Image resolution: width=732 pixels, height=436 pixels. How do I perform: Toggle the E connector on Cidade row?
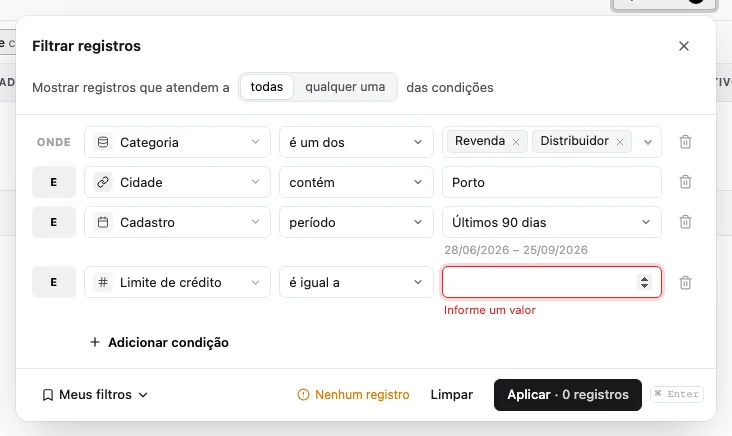click(54, 182)
